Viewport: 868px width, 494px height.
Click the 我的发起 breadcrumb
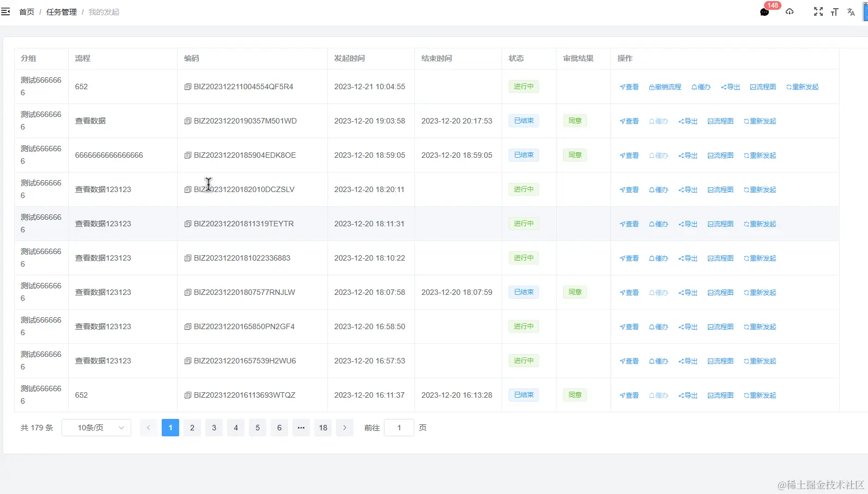[104, 12]
